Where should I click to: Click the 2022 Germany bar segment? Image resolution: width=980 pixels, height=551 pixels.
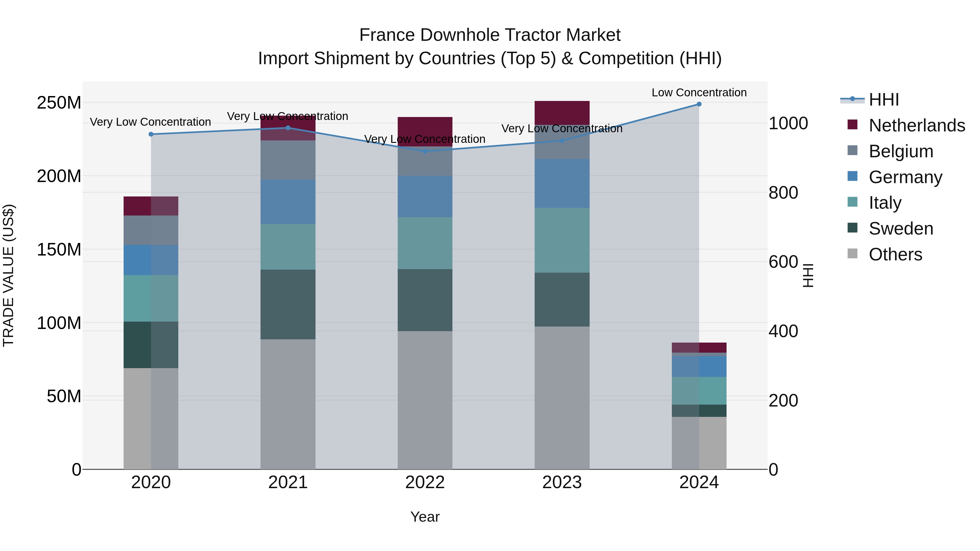[x=425, y=197]
